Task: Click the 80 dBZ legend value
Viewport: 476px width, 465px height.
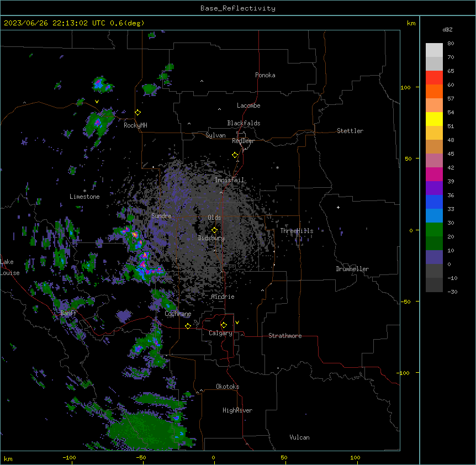Action: [x=451, y=44]
